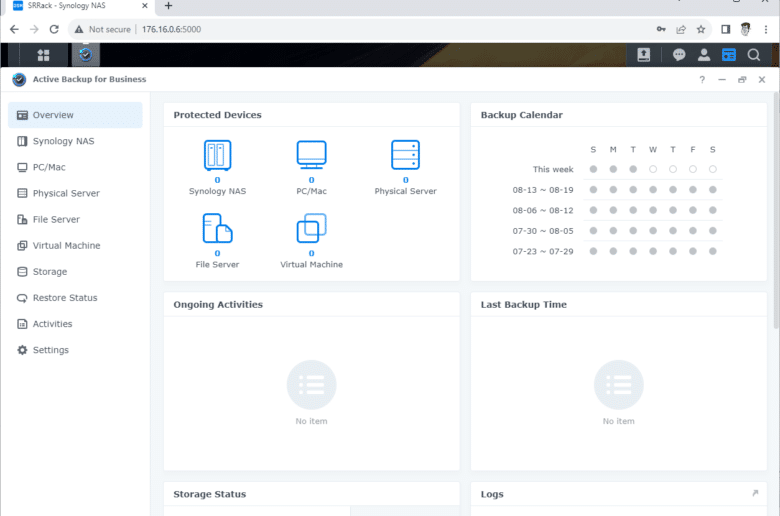
Task: Click the Virtual Machine count 0 link
Action: click(x=311, y=253)
